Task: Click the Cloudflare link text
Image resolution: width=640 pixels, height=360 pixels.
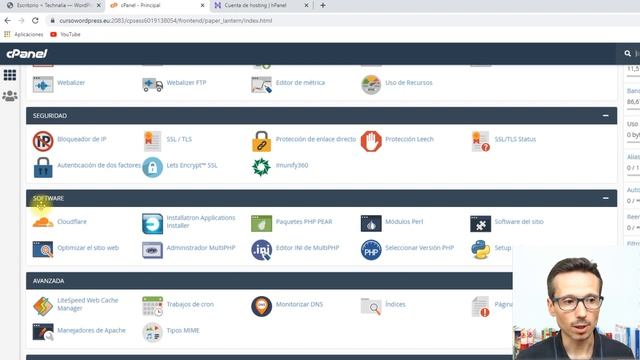Action: coord(72,222)
